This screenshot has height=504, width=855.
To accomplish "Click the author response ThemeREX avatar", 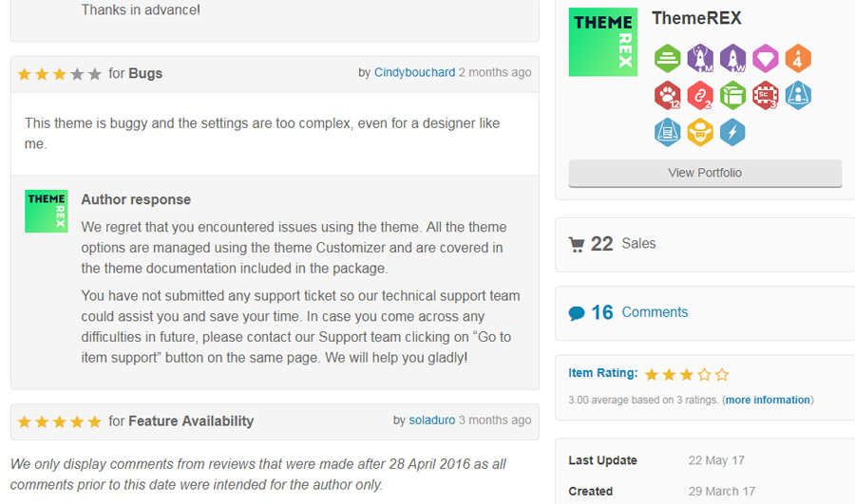I will [46, 211].
